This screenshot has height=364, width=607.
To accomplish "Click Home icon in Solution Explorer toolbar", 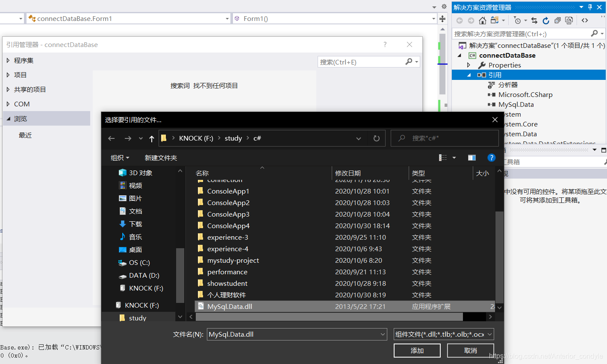I will (483, 21).
